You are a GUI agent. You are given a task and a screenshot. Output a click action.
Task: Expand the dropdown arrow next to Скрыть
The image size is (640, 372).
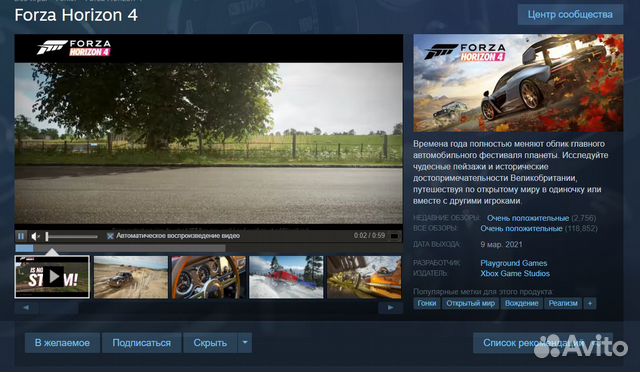coord(245,342)
